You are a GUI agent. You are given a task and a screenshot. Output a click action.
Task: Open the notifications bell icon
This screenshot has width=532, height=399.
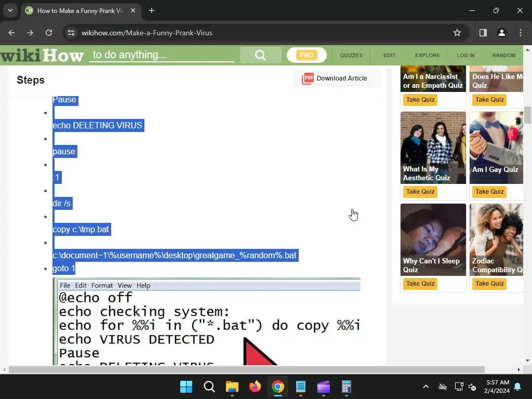(x=518, y=387)
